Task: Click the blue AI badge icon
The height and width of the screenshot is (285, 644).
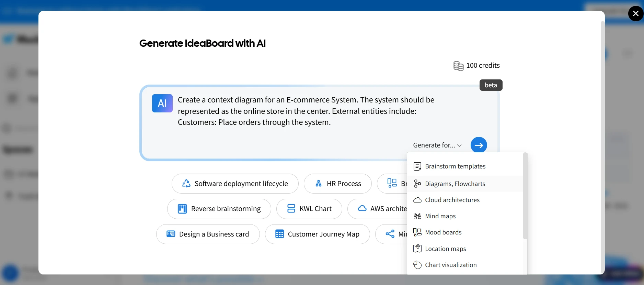Action: (162, 103)
